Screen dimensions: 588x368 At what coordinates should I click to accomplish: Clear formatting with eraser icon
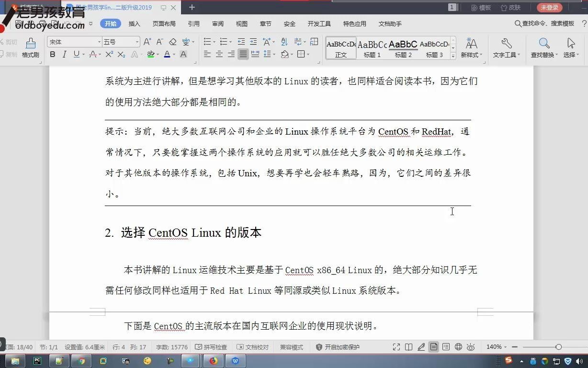pyautogui.click(x=173, y=42)
